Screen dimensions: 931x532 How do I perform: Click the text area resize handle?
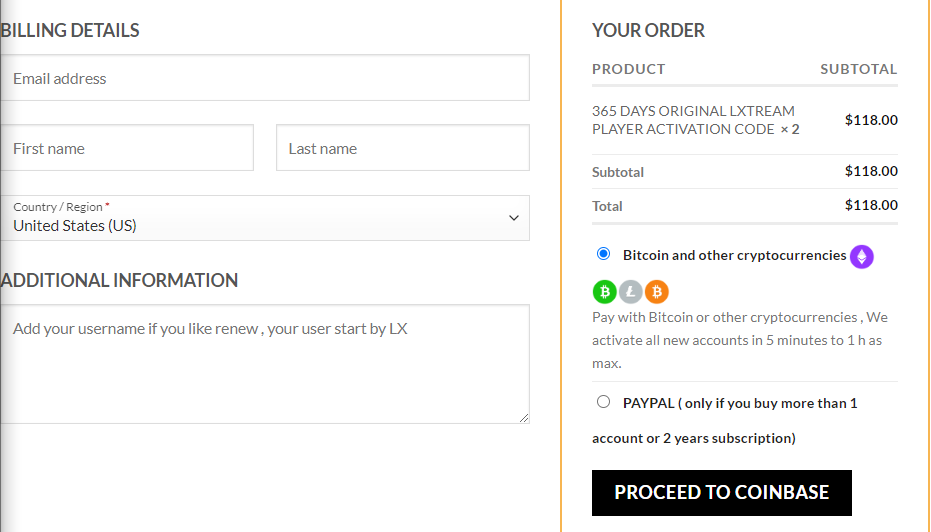point(524,418)
